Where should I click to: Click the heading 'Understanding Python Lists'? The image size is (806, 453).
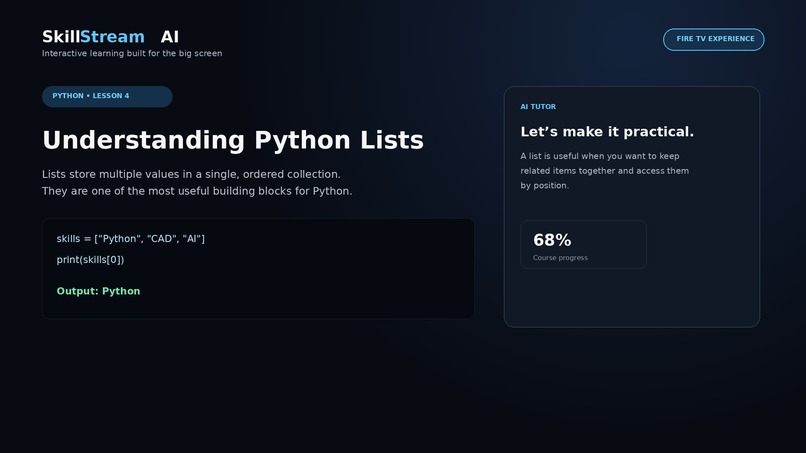[x=233, y=140]
